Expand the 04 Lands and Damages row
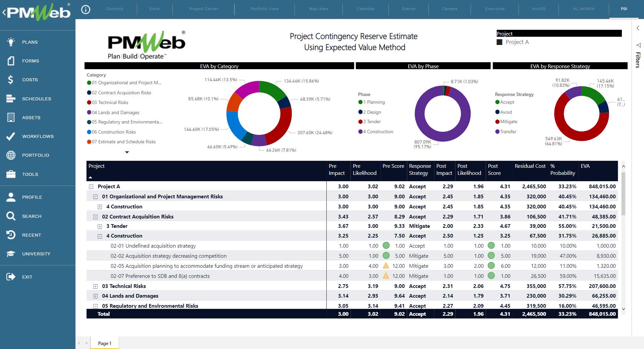The width and height of the screenshot is (644, 349). (95, 296)
